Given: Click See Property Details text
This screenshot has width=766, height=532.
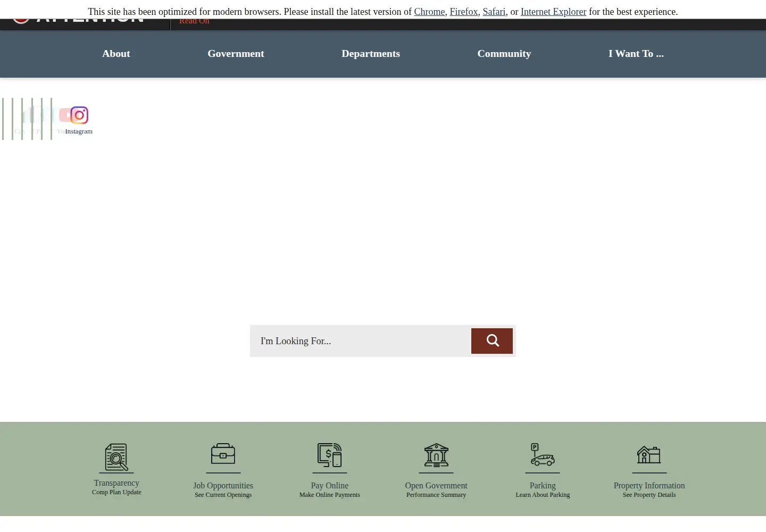Looking at the screenshot, I should click(x=649, y=495).
